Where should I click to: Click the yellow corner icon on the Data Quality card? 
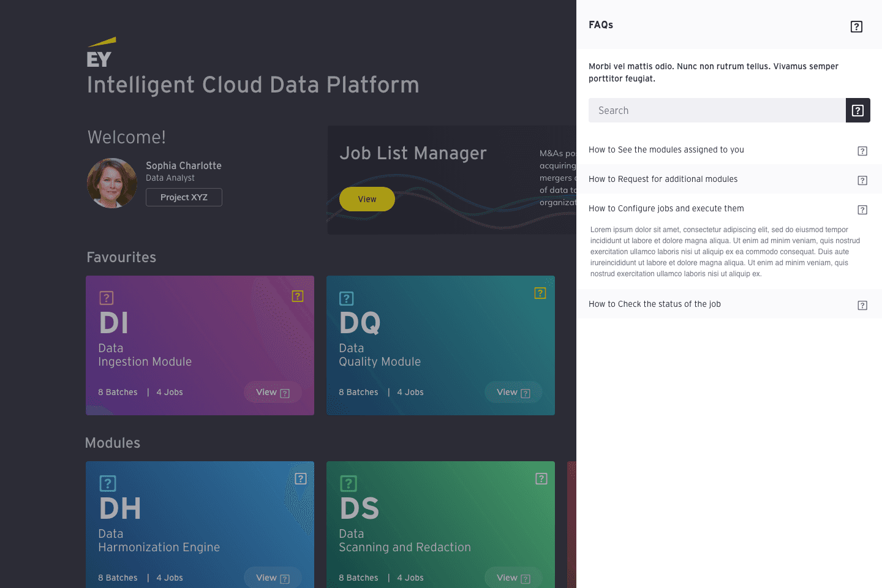[x=540, y=293]
